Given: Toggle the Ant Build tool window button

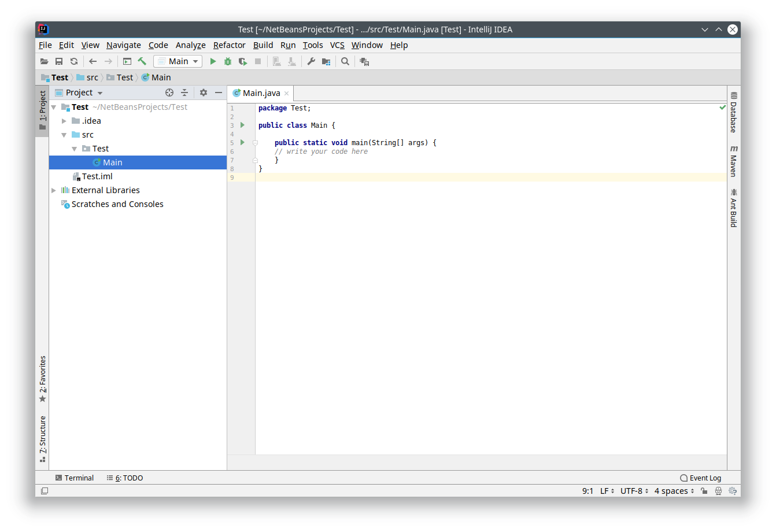Looking at the screenshot, I should click(x=733, y=208).
